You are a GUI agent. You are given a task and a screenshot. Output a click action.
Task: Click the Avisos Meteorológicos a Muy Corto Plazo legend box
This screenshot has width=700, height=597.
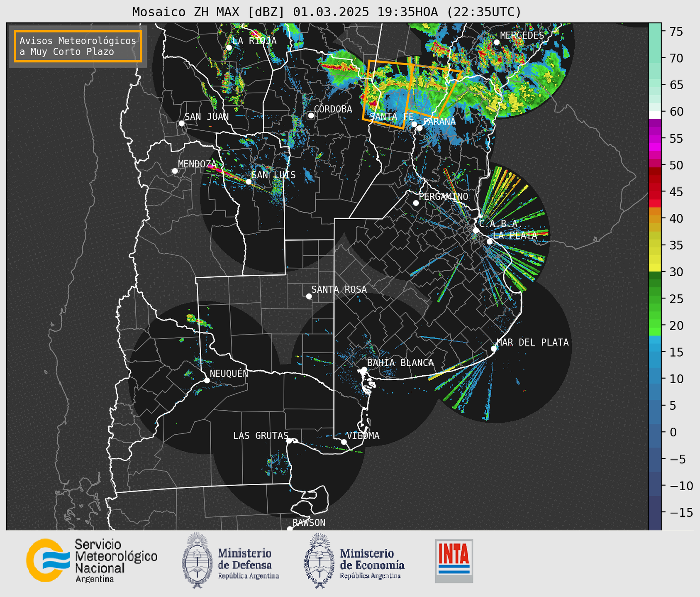[x=78, y=46]
